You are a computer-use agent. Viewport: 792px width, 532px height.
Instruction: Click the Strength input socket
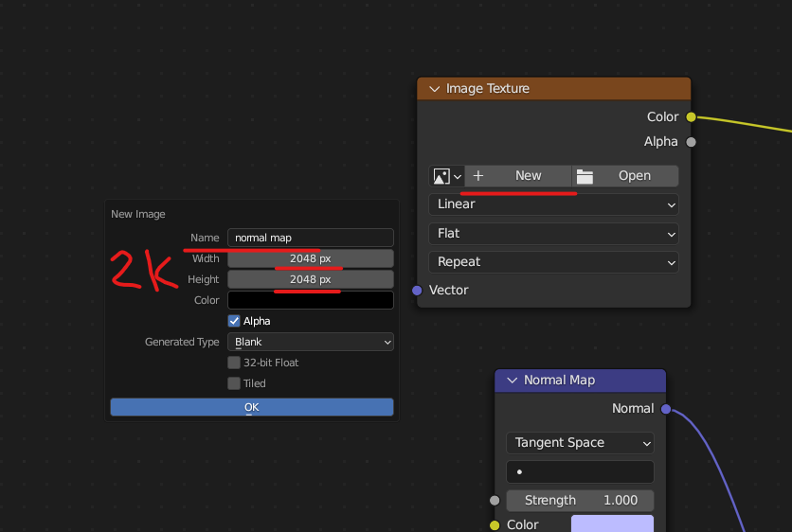point(495,500)
